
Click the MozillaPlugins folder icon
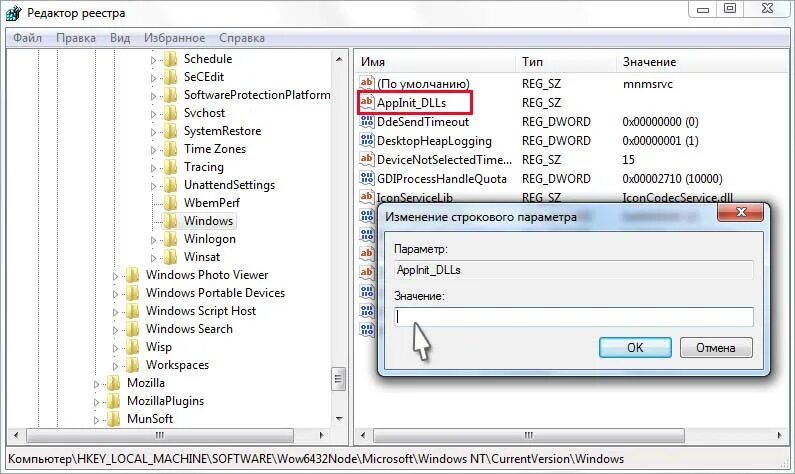tap(114, 401)
